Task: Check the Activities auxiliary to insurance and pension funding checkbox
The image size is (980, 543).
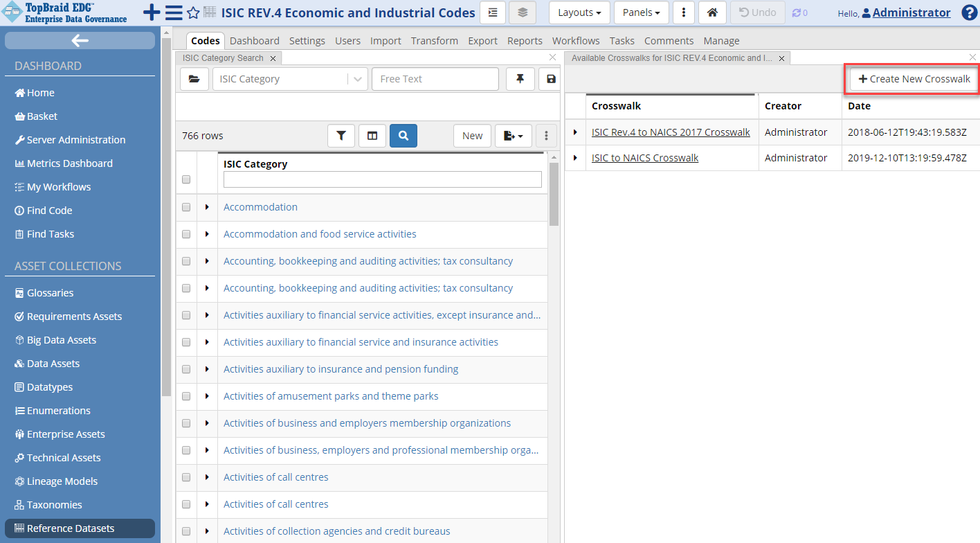Action: point(186,369)
